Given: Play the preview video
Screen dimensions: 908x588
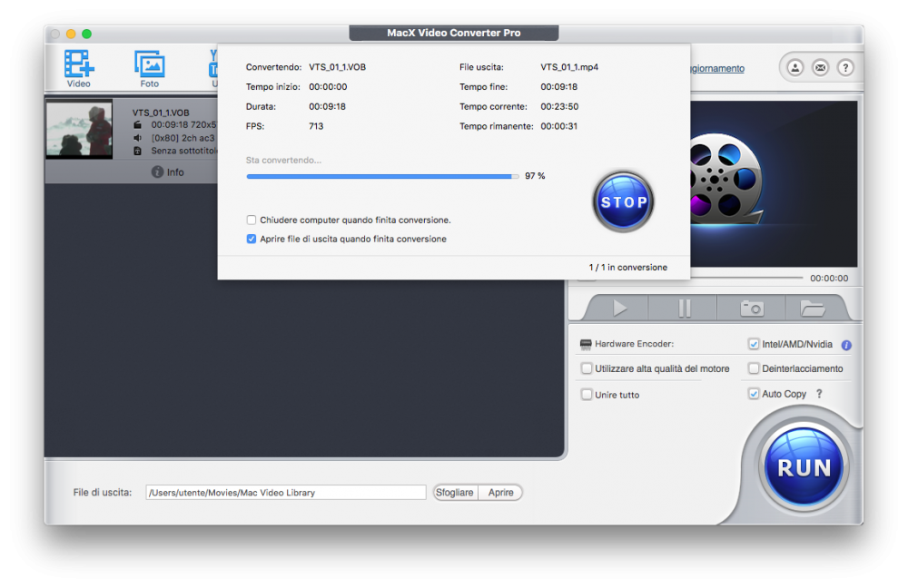Looking at the screenshot, I should click(x=619, y=308).
